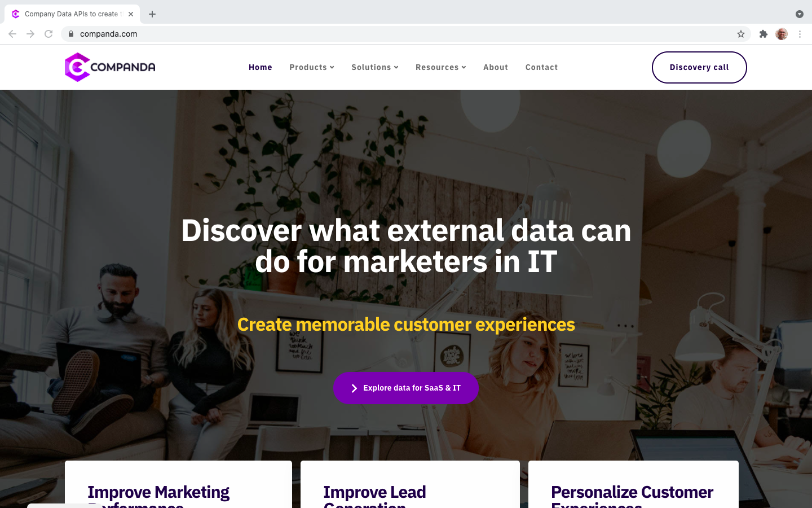The image size is (812, 508).
Task: Click Explore data for SaaS & IT
Action: (406, 388)
